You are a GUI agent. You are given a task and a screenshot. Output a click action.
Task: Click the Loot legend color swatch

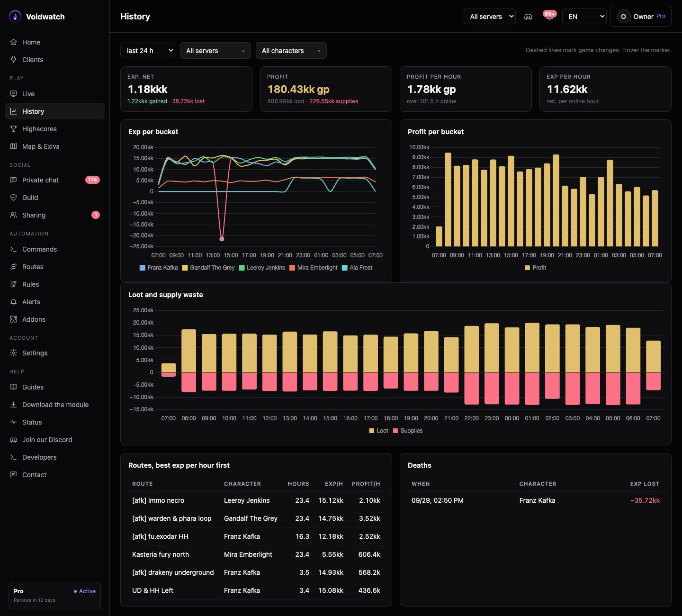(x=372, y=431)
